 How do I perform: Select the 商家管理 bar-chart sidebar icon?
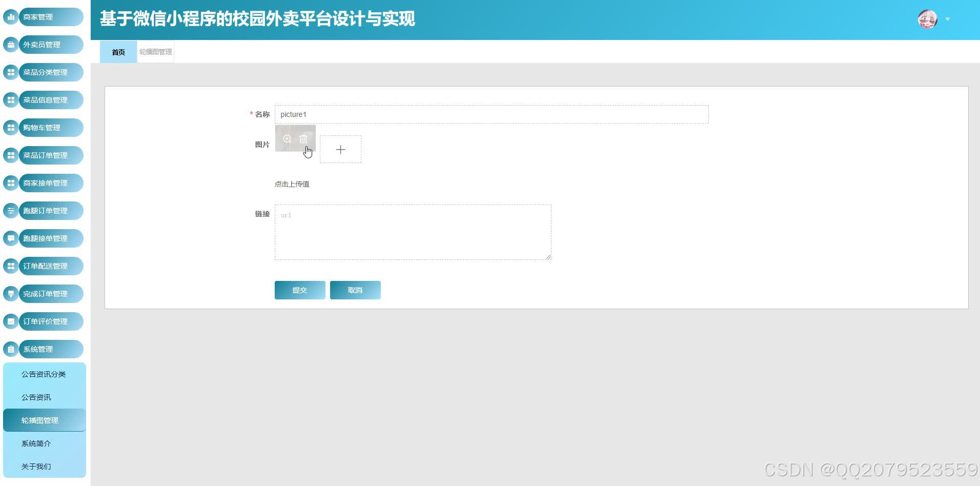(10, 16)
